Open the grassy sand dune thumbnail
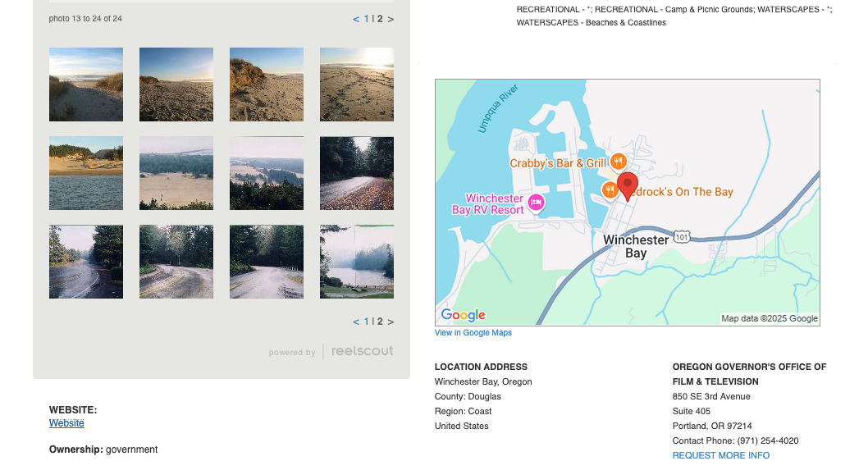The image size is (868, 470). (x=267, y=84)
